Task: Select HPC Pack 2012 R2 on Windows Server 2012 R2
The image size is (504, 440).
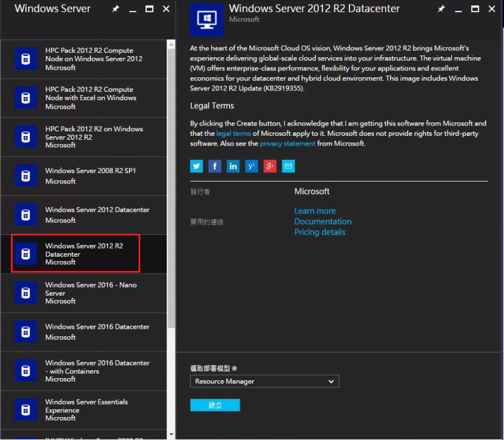Action: (x=84, y=137)
